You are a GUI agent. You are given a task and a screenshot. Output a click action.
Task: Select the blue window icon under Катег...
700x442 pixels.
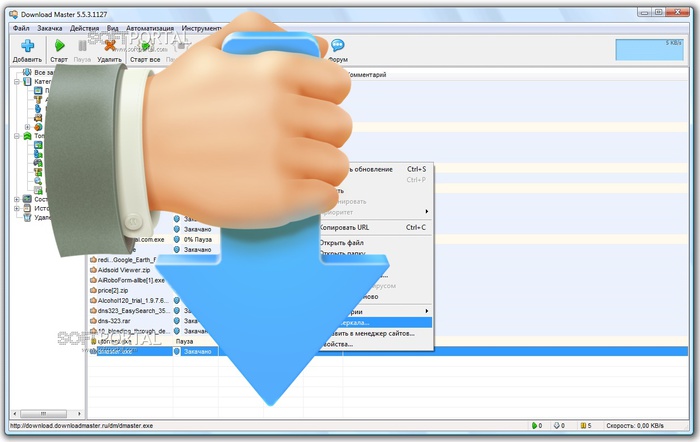point(38,91)
